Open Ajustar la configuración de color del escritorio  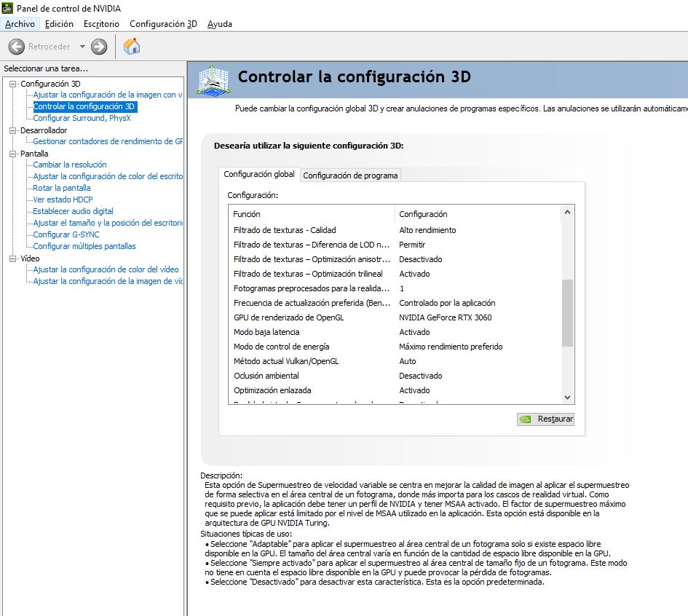pos(108,176)
